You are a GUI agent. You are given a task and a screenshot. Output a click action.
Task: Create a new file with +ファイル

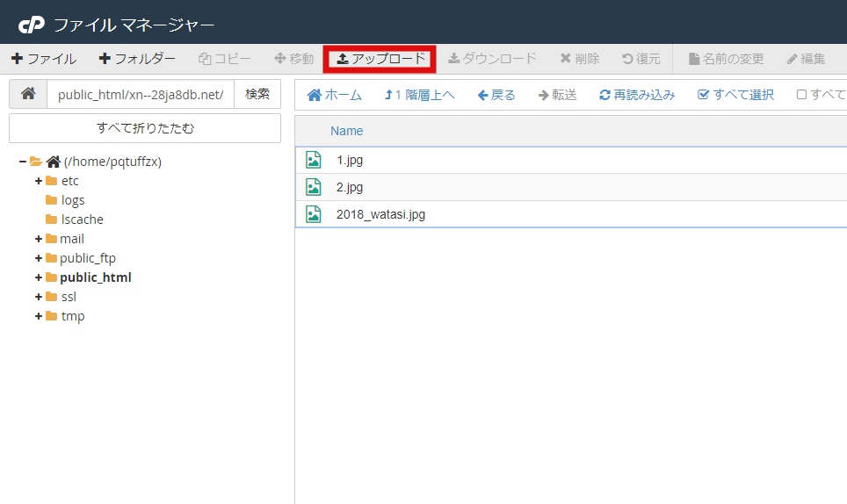click(44, 59)
